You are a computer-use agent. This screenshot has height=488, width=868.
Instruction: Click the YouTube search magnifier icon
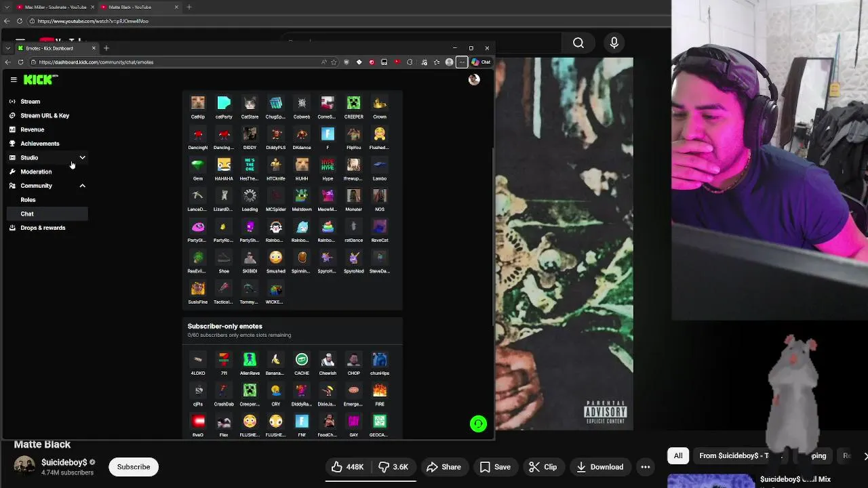[x=578, y=43]
